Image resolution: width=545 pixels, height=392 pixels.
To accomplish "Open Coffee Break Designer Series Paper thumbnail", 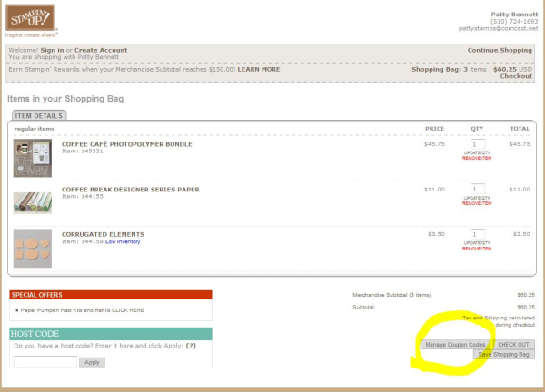I will coord(33,202).
